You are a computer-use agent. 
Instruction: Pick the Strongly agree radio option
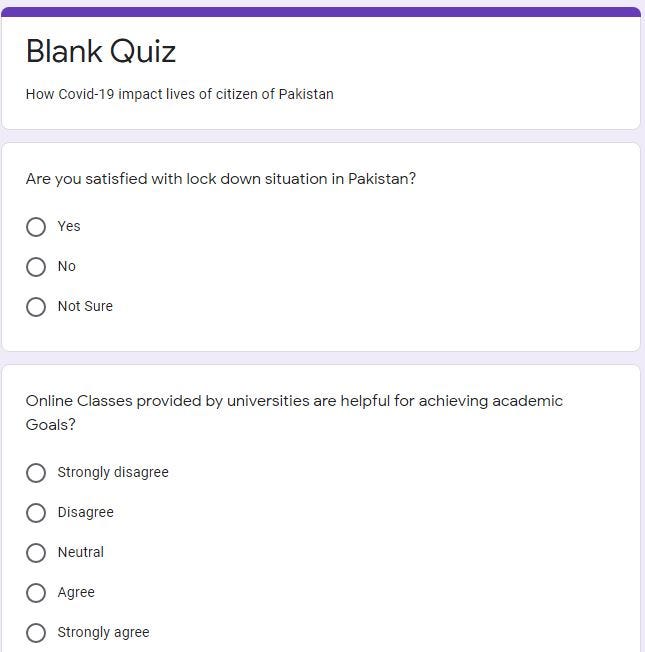tap(36, 633)
